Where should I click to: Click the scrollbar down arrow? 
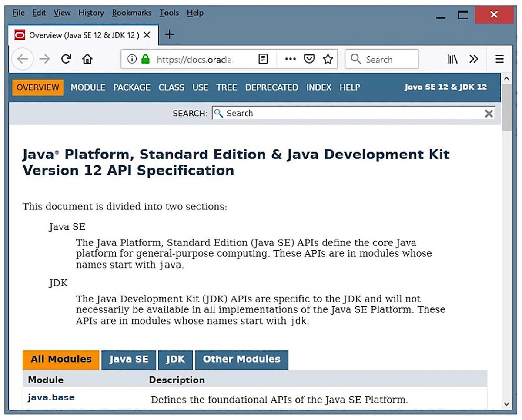click(x=507, y=404)
